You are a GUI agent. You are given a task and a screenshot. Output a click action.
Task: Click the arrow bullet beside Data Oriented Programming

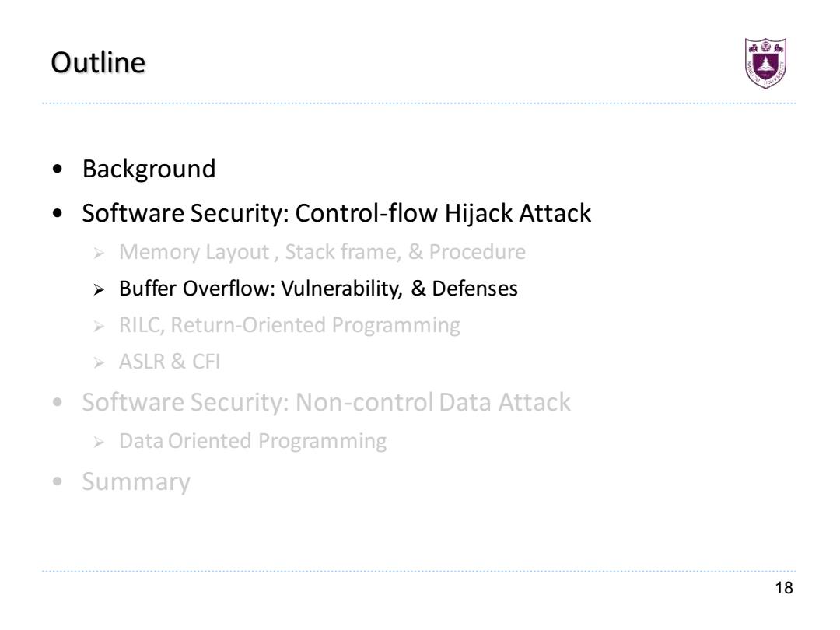99,443
